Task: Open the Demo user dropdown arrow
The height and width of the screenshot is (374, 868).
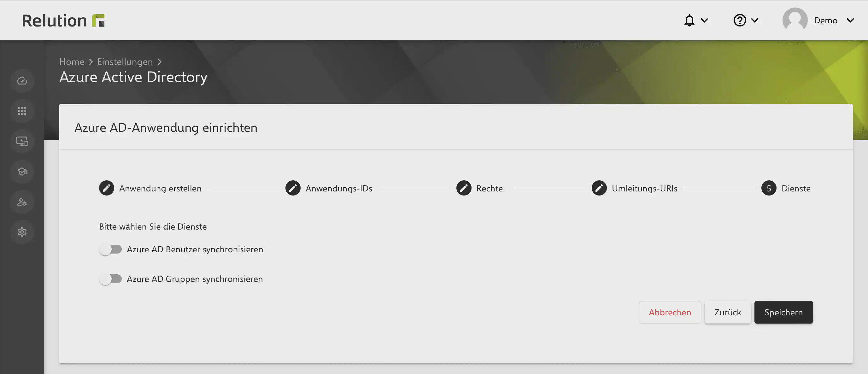Action: [850, 20]
